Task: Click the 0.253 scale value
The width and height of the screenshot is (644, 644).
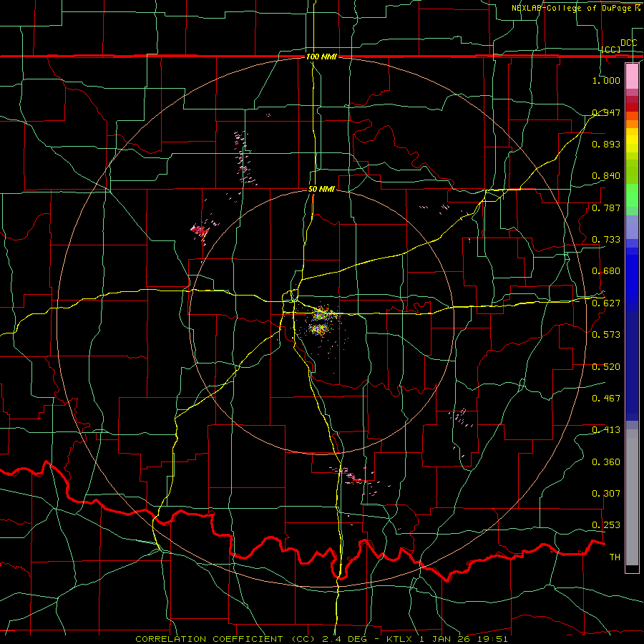Action: 606,525
